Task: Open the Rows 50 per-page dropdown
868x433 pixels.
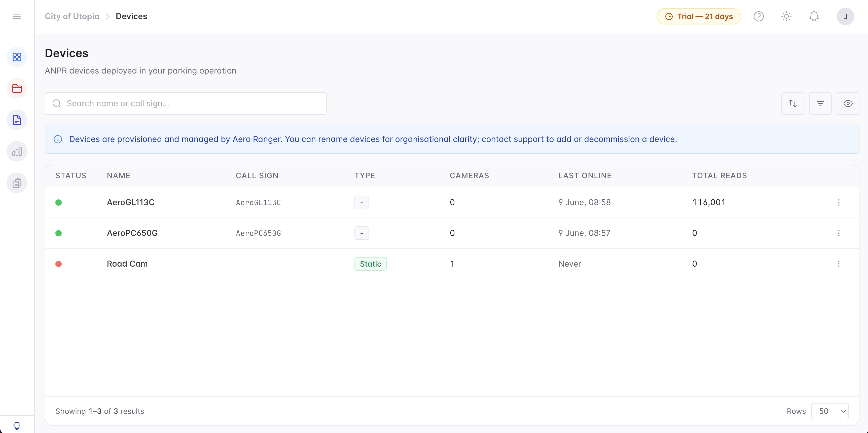Action: (829, 411)
